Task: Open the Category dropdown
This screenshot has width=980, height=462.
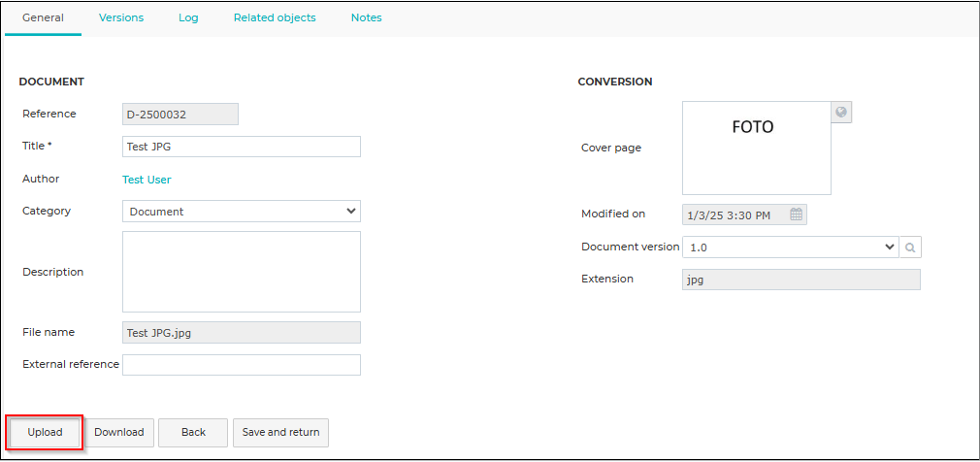Action: [x=242, y=212]
